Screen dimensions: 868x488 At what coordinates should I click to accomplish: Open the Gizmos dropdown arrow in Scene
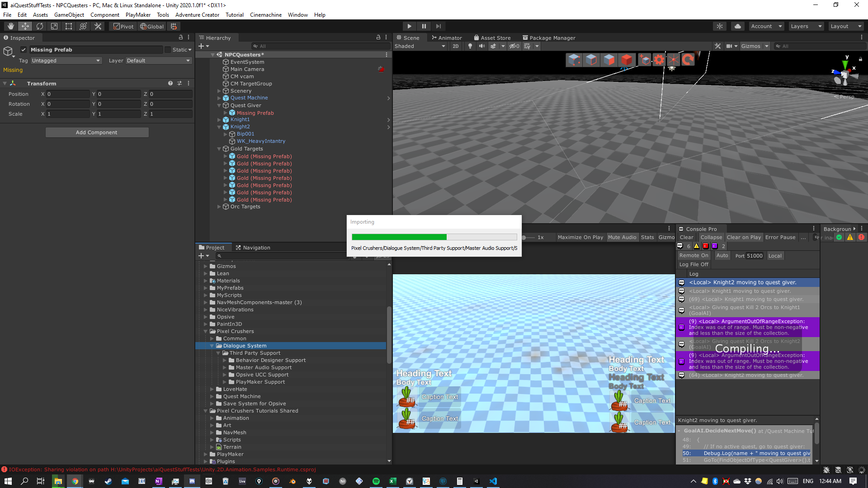[x=767, y=46]
